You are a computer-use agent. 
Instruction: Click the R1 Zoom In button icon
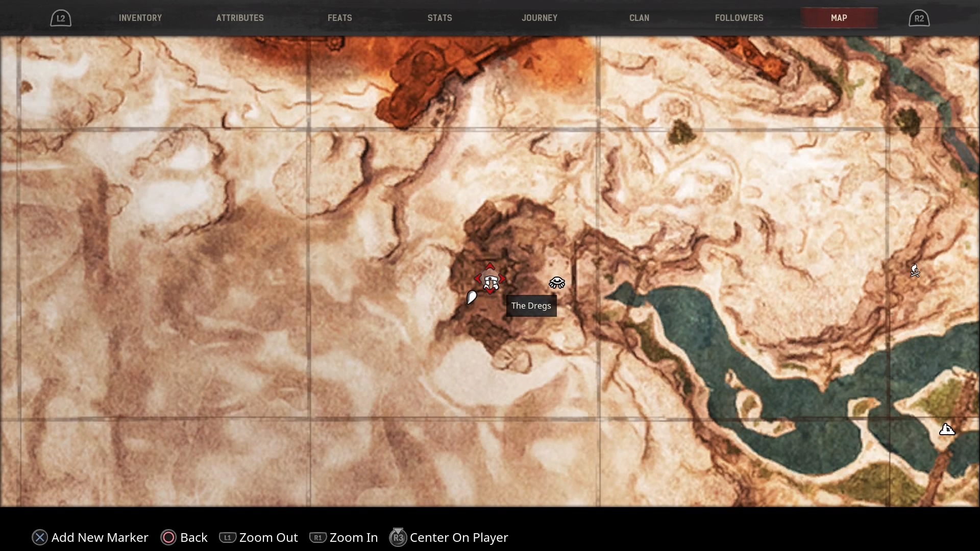(x=318, y=537)
